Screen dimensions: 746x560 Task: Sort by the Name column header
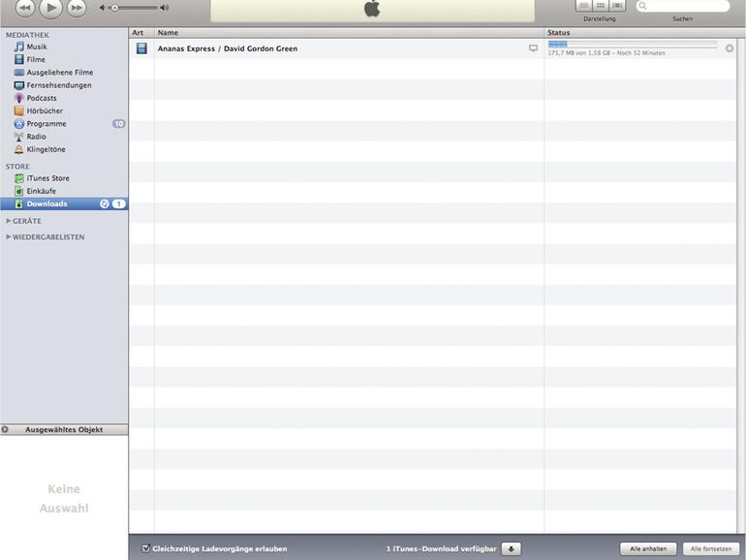pyautogui.click(x=349, y=33)
